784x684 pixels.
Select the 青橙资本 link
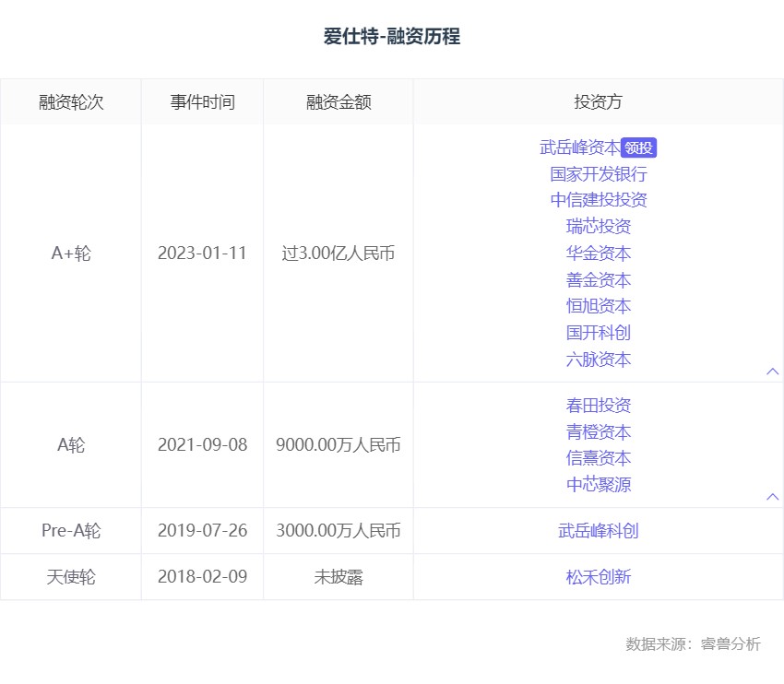[x=598, y=432]
